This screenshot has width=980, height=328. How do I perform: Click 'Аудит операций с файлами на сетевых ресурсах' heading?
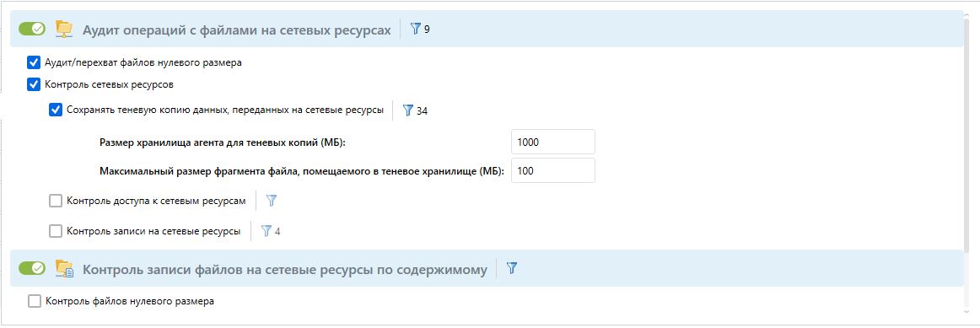pos(237,30)
